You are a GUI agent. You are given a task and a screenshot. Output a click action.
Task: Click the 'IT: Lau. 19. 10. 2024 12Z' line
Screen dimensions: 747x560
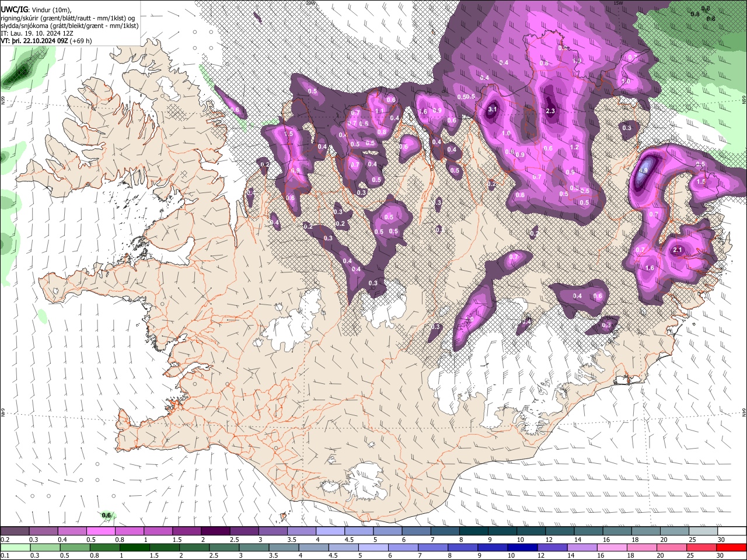tap(37, 33)
